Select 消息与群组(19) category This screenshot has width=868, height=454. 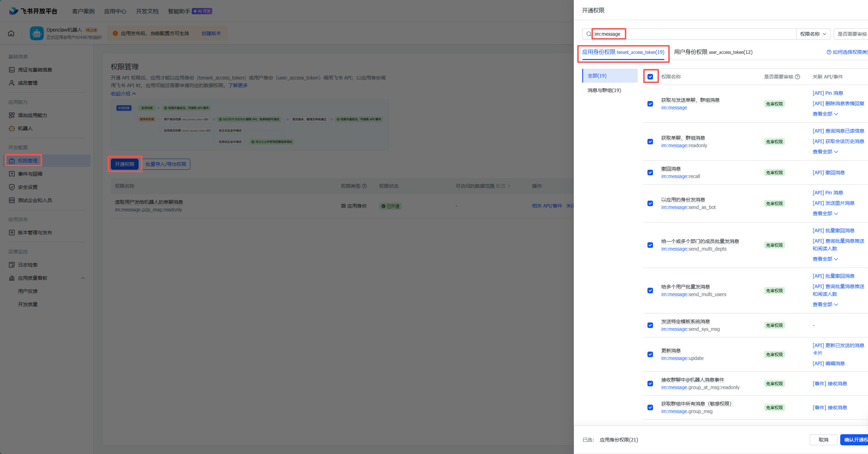pos(604,90)
